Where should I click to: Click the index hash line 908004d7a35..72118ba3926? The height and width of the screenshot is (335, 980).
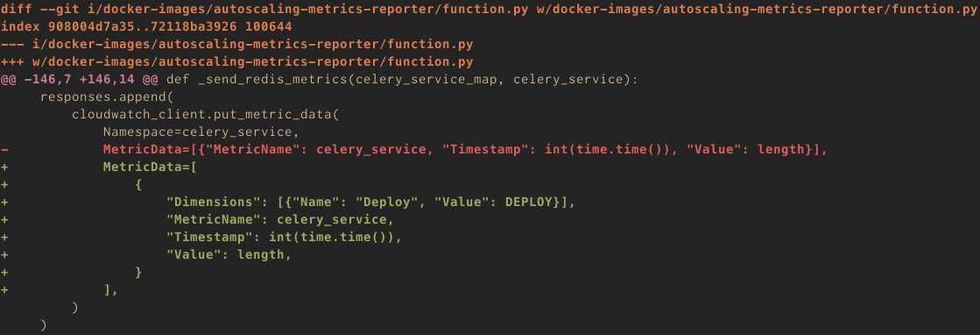pyautogui.click(x=146, y=27)
